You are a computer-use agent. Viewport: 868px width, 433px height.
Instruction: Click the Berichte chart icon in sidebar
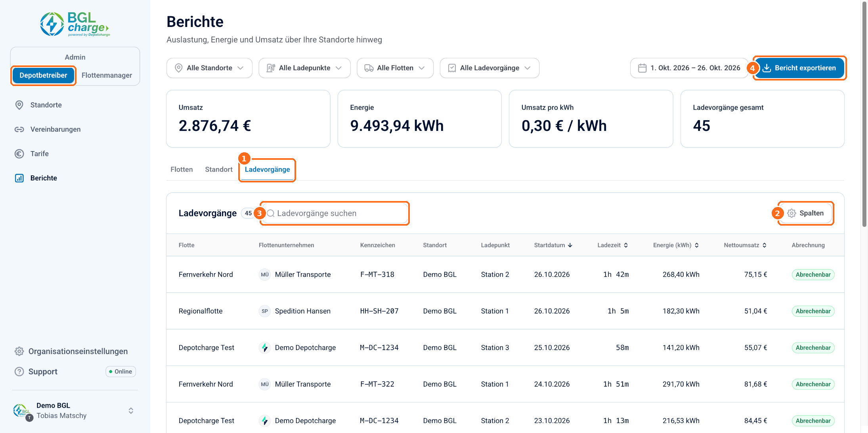click(x=19, y=178)
